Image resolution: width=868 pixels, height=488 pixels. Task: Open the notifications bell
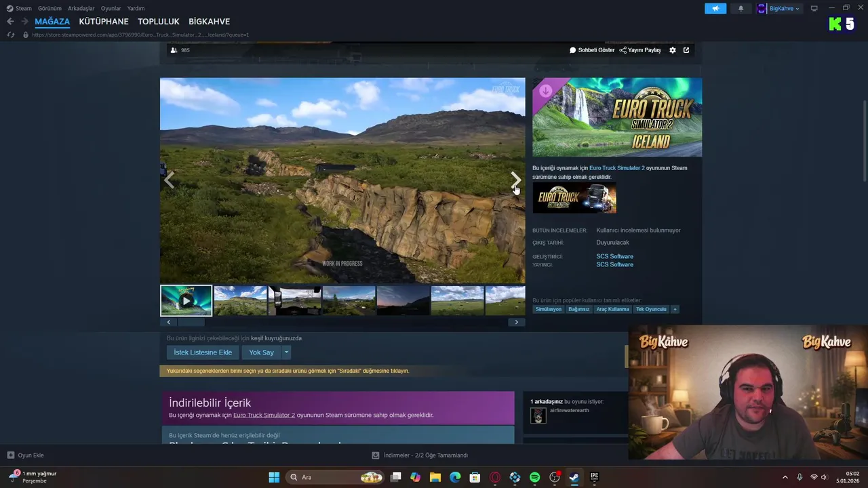pos(741,9)
